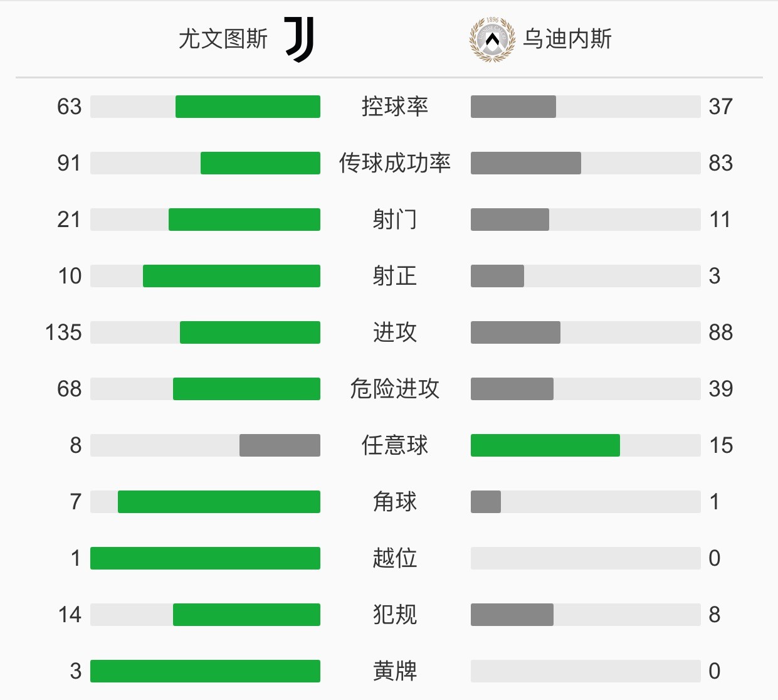
Task: Click Juventus gray 任意球 bar
Action: (x=280, y=445)
